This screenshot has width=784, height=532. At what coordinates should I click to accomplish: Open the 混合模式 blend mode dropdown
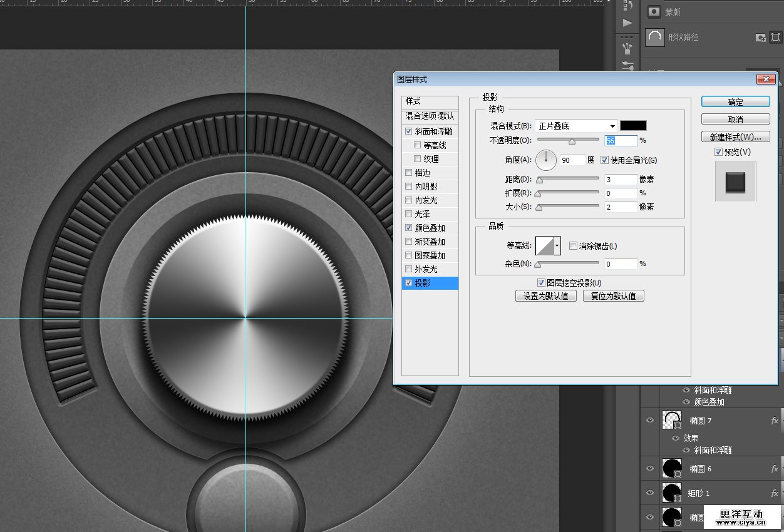pyautogui.click(x=576, y=126)
